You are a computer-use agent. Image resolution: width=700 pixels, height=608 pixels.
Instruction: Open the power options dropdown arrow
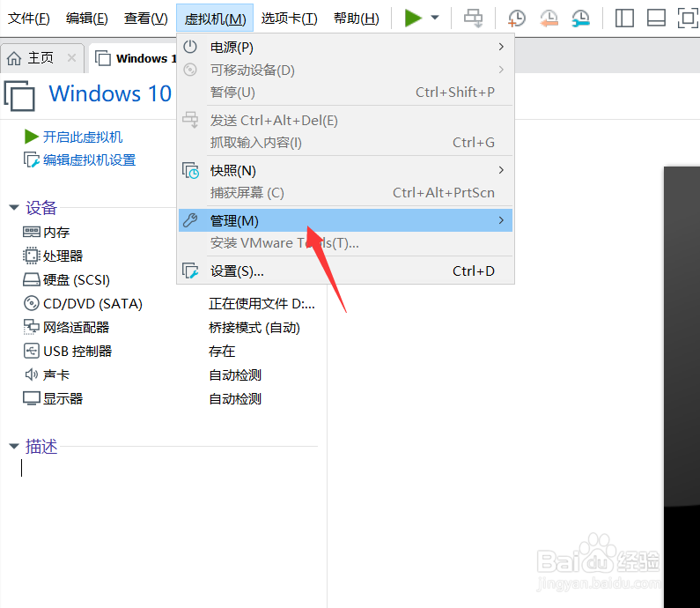[x=435, y=18]
